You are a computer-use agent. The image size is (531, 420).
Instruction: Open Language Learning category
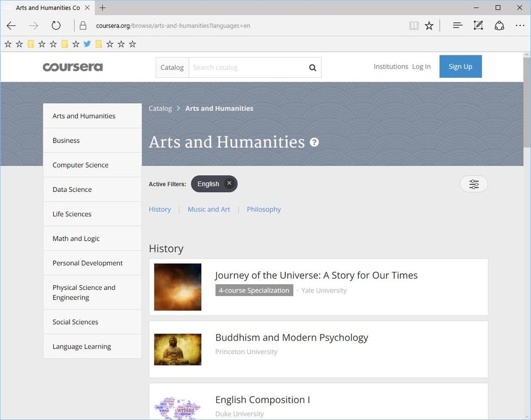(92, 346)
